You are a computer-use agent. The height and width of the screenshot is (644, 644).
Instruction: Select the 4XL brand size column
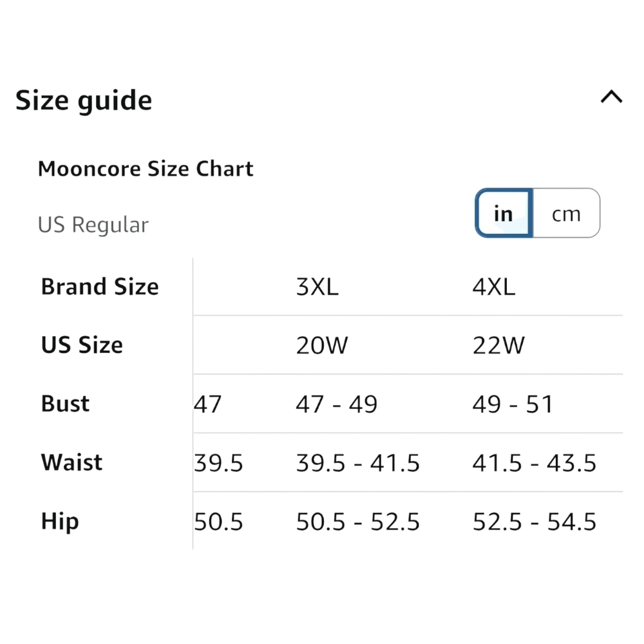pyautogui.click(x=494, y=287)
